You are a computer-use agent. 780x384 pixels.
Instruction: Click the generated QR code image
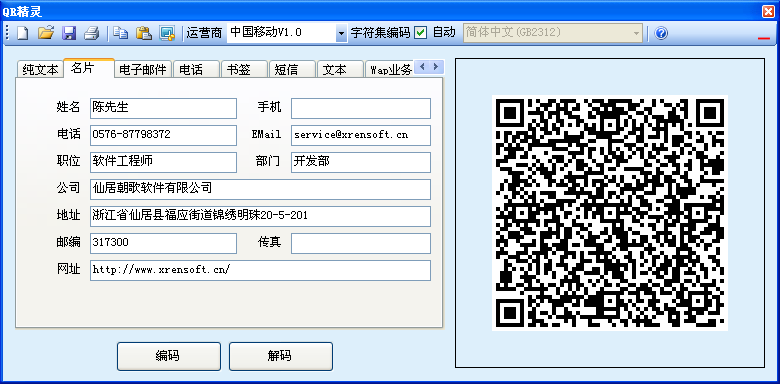click(610, 213)
